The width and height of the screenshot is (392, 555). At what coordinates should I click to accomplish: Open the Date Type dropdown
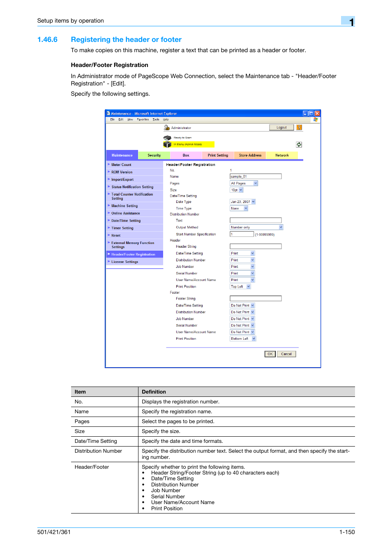[x=243, y=202]
